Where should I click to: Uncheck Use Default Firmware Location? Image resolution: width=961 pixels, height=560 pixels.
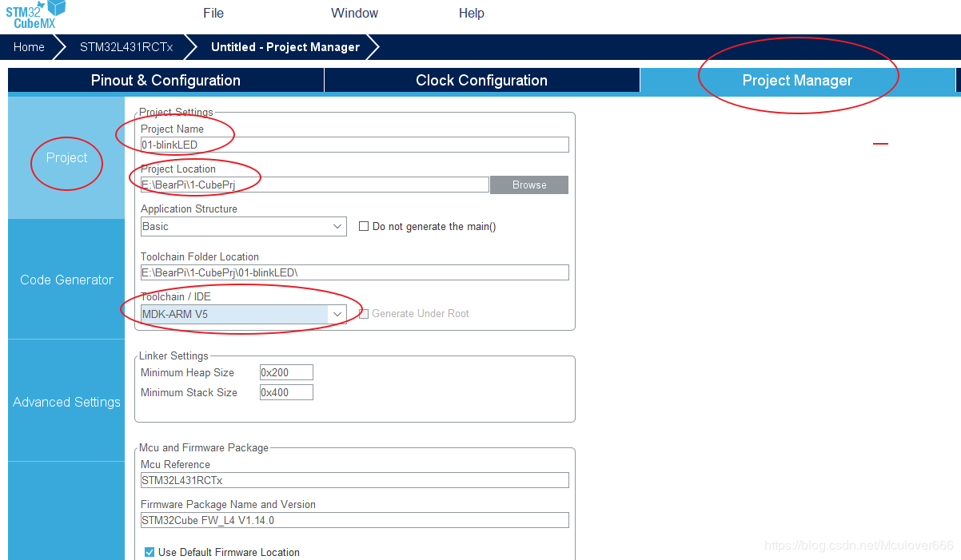pos(150,552)
